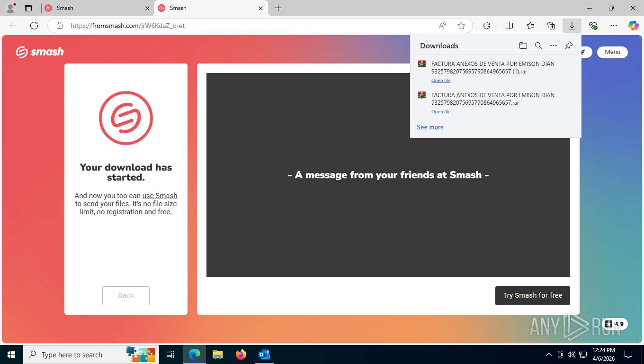
Task: Click the taskbar search box
Action: (x=90, y=355)
